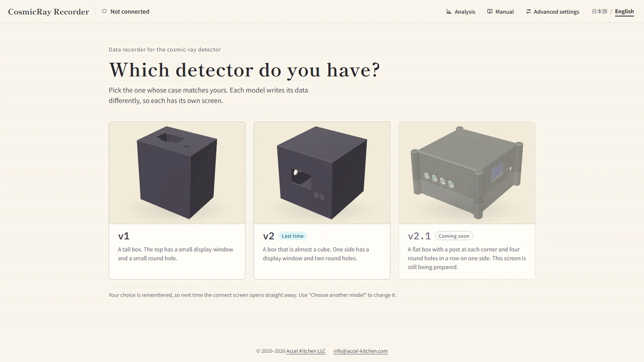Click 'Pick the one whose case matches' paragraph

point(208,95)
